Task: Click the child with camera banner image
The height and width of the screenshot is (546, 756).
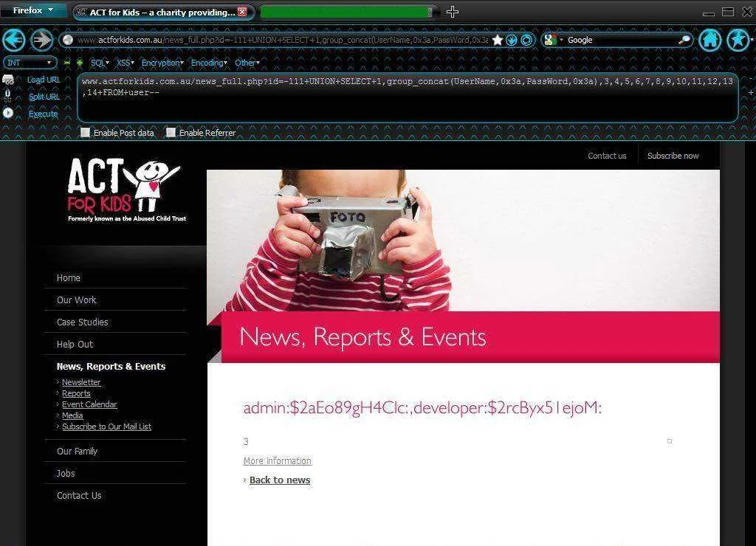Action: [464, 241]
